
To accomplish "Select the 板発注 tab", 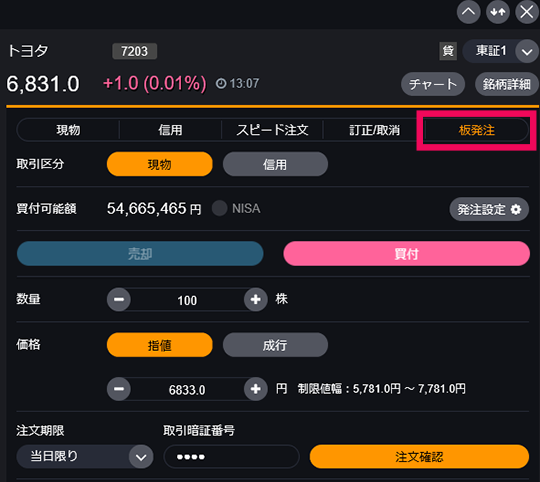I will (x=477, y=130).
